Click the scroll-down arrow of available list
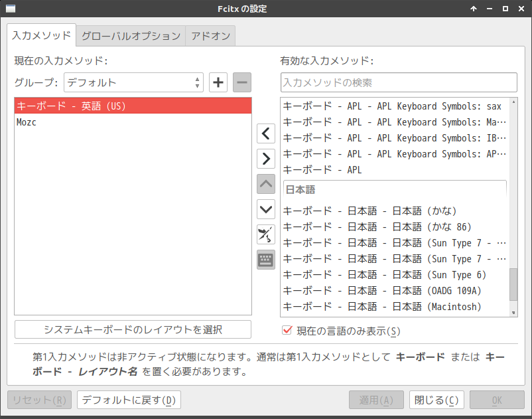The image size is (532, 419). [x=513, y=313]
